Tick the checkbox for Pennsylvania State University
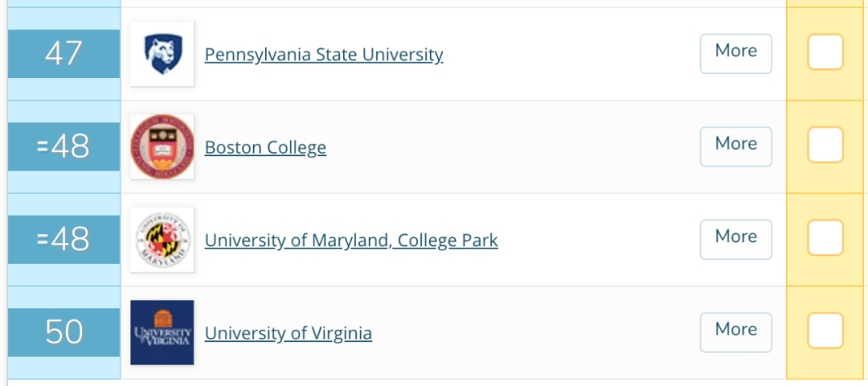 tap(825, 53)
